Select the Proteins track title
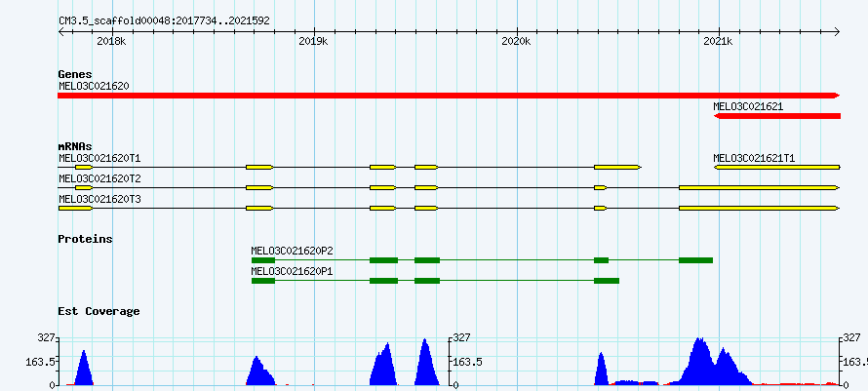This screenshot has height=391, width=868. (85, 239)
